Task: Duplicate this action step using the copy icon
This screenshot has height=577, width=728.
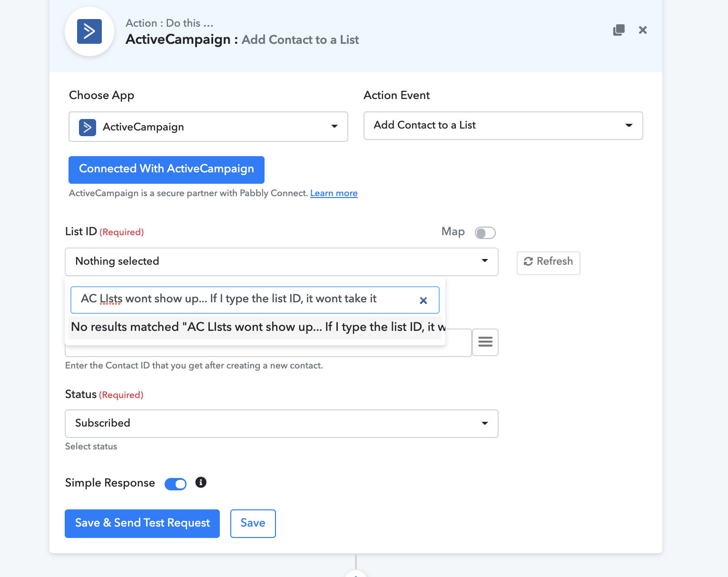Action: [619, 30]
